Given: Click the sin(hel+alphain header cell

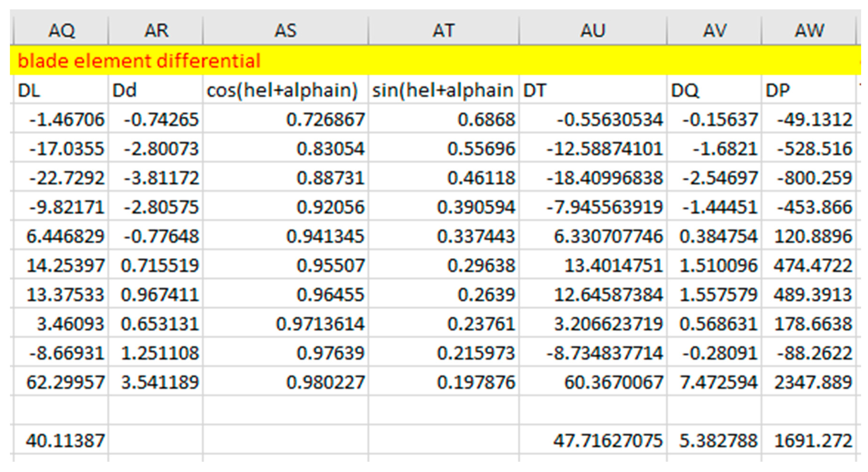Looking at the screenshot, I should (x=443, y=90).
